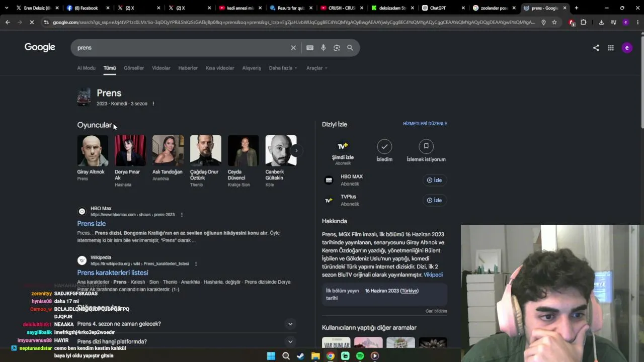Open the Chrome three-dot menu

tap(637, 22)
